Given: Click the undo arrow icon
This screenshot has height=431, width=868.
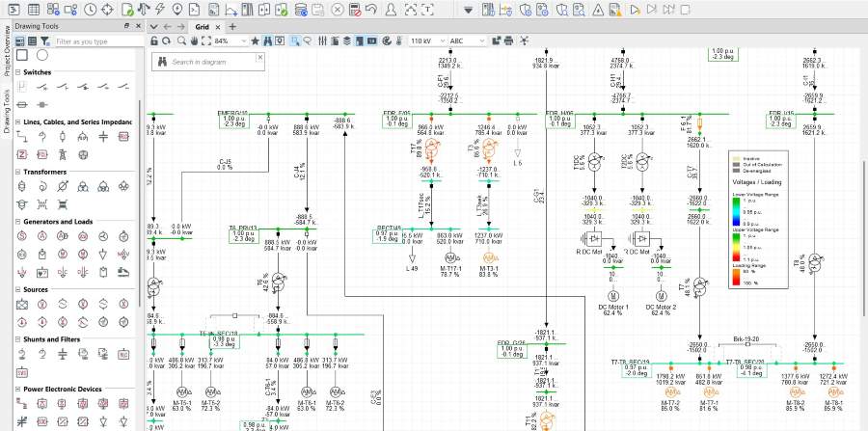Looking at the screenshot, I should coord(370,9).
